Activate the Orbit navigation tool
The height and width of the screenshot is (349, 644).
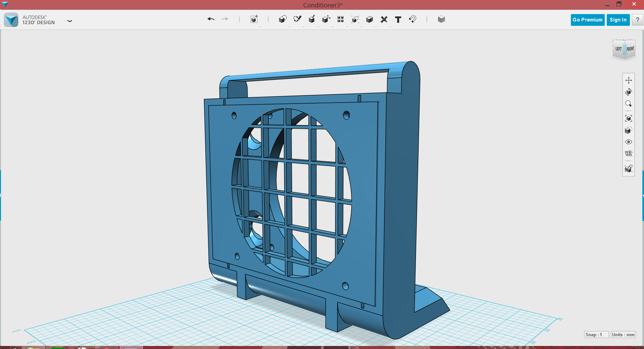pos(629,92)
